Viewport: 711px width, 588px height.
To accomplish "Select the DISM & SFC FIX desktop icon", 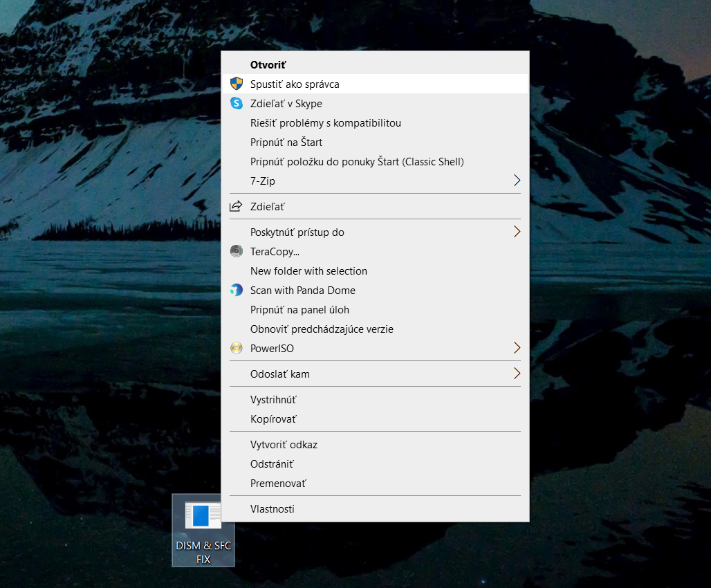I will pyautogui.click(x=203, y=530).
